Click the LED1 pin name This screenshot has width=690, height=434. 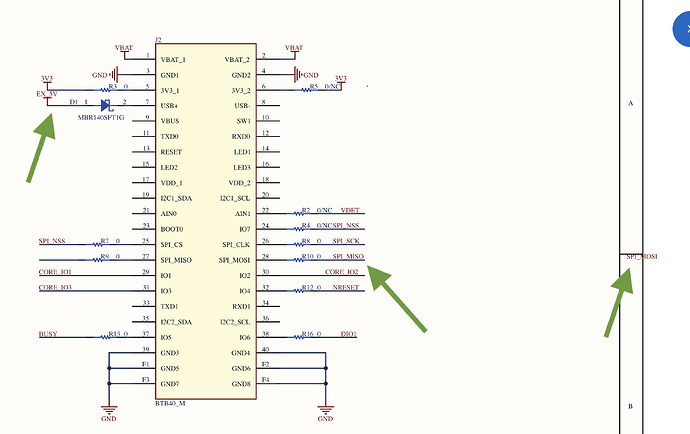pyautogui.click(x=242, y=152)
